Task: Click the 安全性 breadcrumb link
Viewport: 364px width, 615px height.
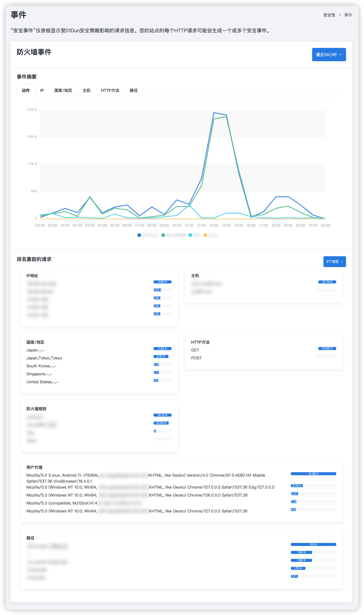Action: pyautogui.click(x=329, y=15)
